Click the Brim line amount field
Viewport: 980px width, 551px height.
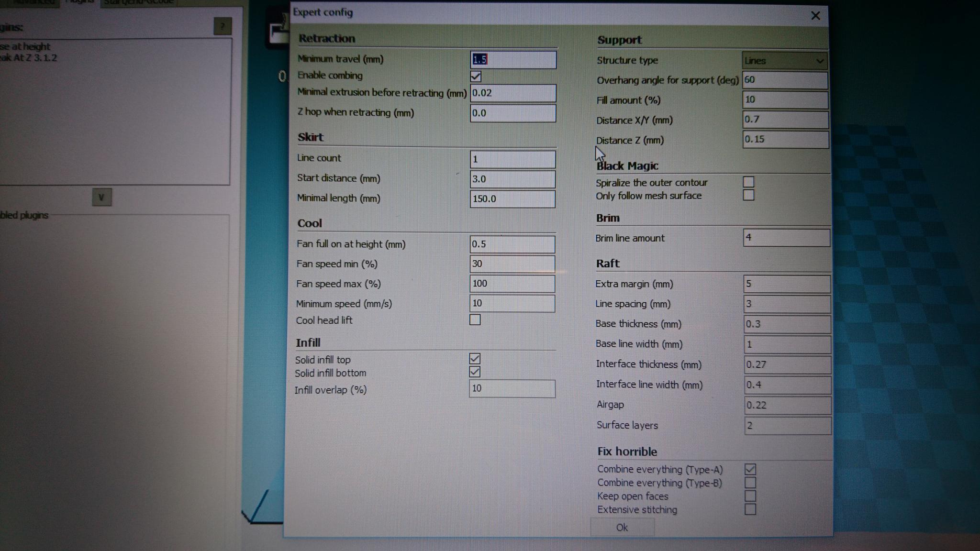(x=786, y=238)
